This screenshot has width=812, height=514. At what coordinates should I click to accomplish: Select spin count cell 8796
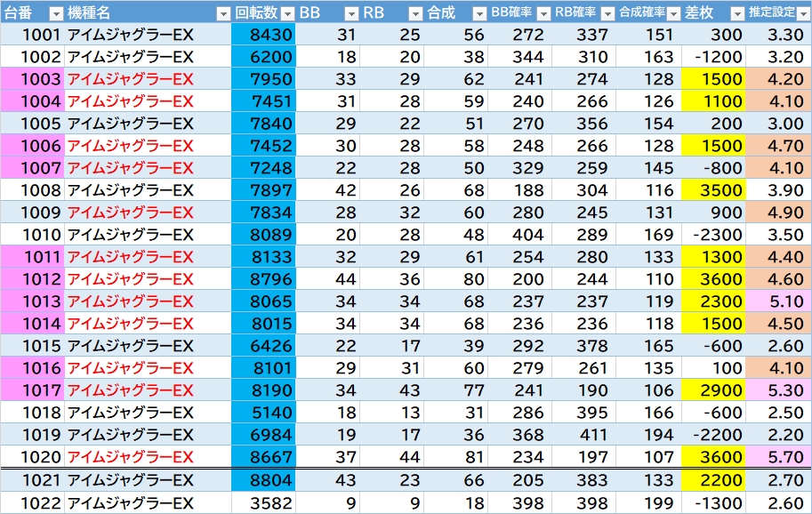[263, 279]
